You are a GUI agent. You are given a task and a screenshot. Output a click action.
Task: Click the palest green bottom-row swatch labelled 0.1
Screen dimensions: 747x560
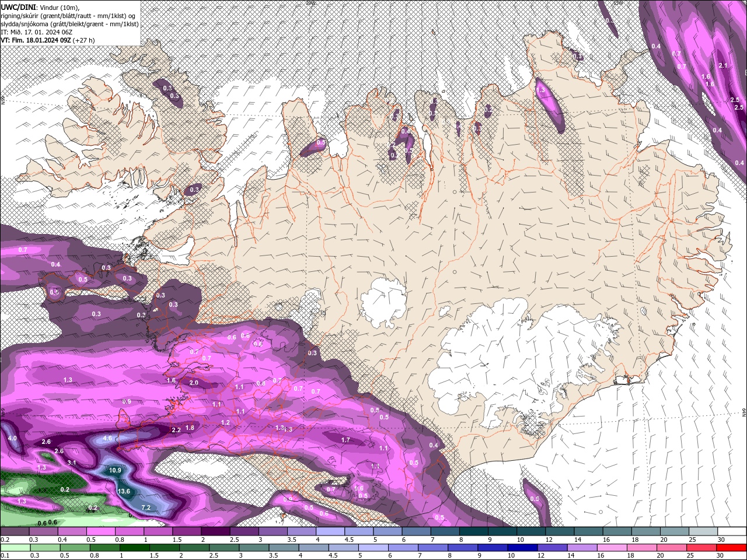(14, 548)
